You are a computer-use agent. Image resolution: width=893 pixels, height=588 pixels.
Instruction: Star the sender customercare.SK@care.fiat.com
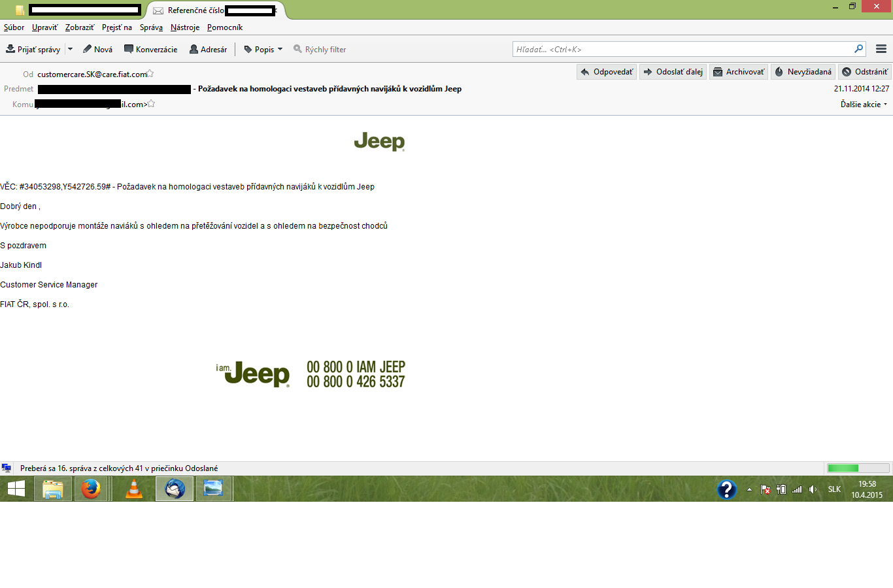150,74
